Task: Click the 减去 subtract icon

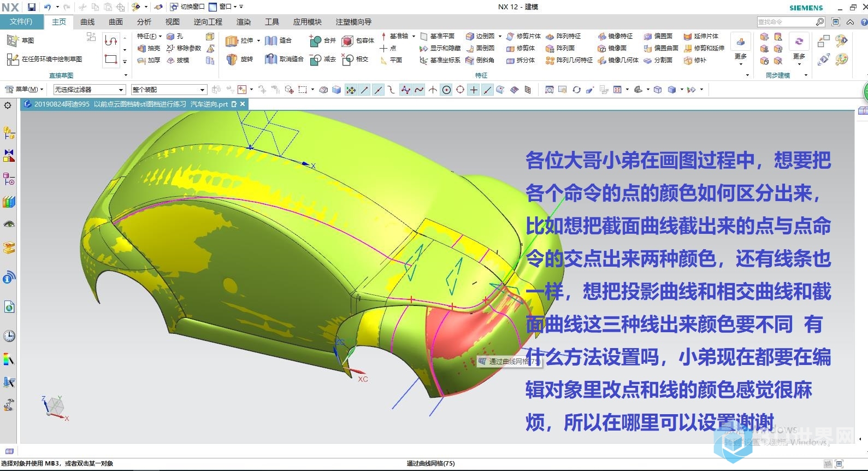Action: pyautogui.click(x=315, y=60)
